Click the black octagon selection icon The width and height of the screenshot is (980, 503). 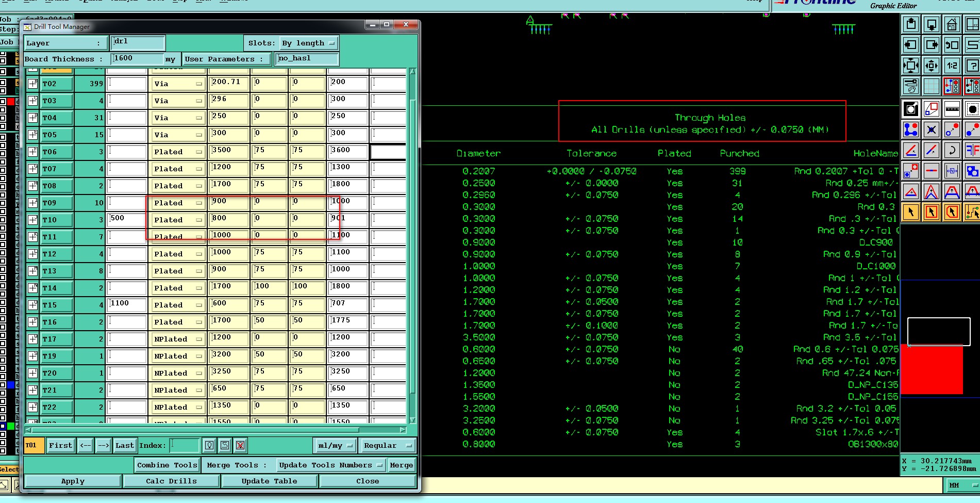tap(972, 109)
